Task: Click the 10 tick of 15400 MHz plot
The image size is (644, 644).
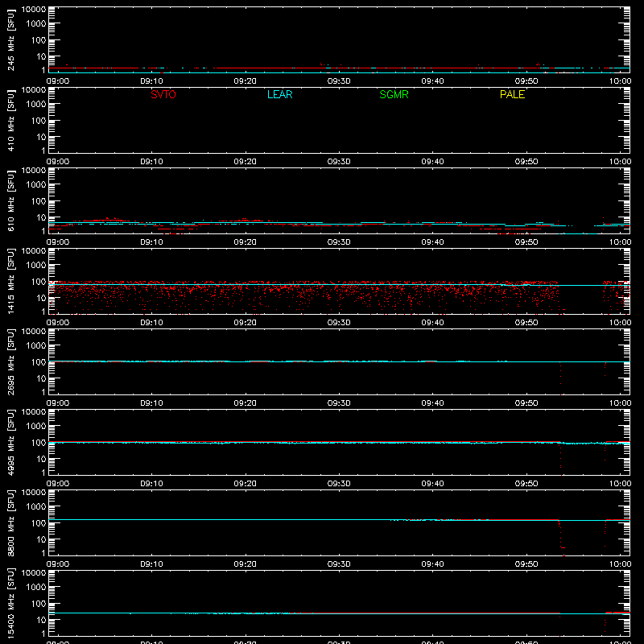Action: pyautogui.click(x=41, y=620)
